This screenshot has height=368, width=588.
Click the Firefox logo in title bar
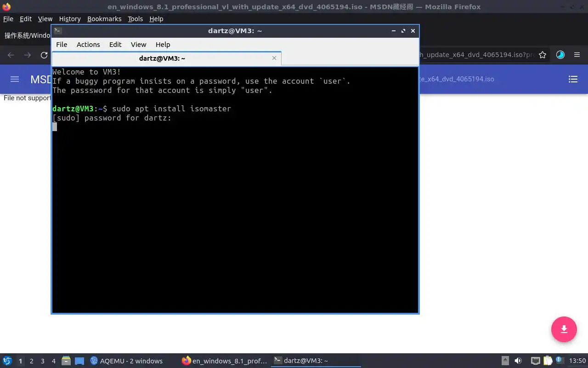tap(6, 7)
